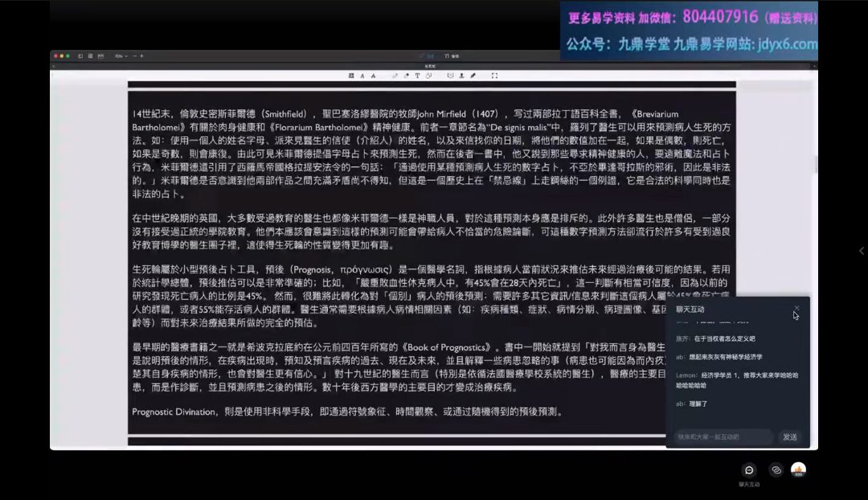The height and width of the screenshot is (500, 868).
Task: Click the zoom in plus button
Action: tap(141, 55)
